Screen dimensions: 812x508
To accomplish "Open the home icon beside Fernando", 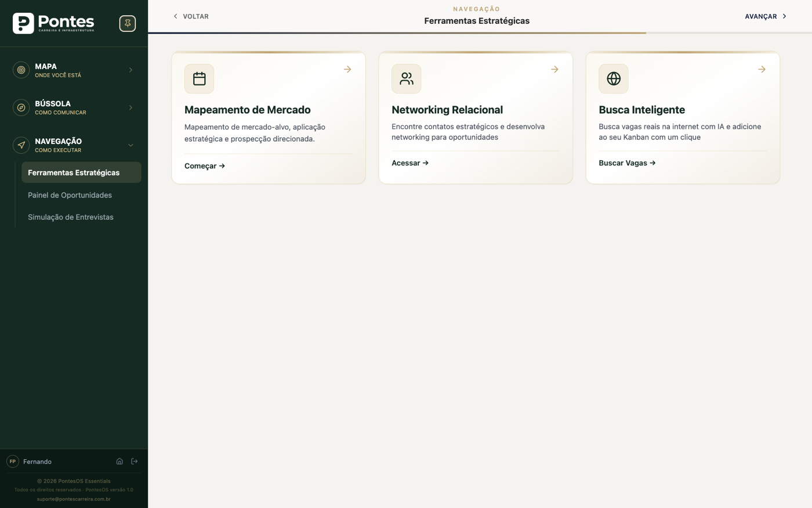I will [119, 462].
